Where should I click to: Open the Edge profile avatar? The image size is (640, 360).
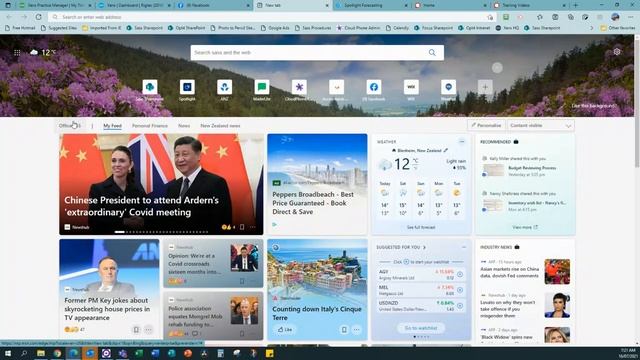coord(615,17)
